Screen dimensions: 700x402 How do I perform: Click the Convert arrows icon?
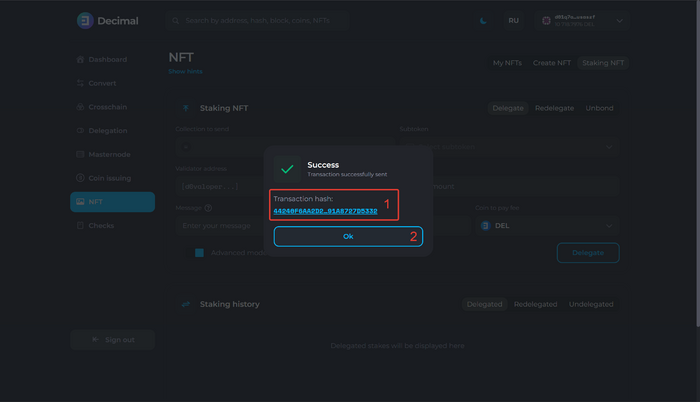coord(80,83)
